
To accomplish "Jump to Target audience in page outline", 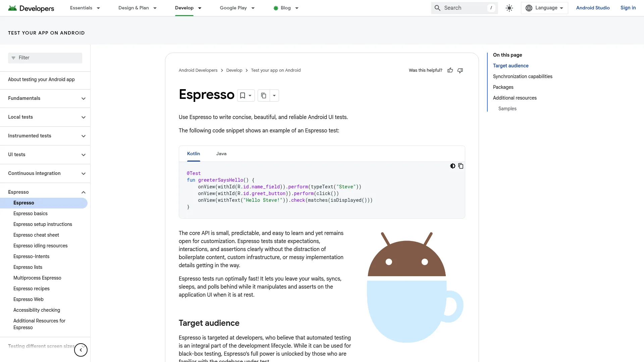I will (511, 66).
